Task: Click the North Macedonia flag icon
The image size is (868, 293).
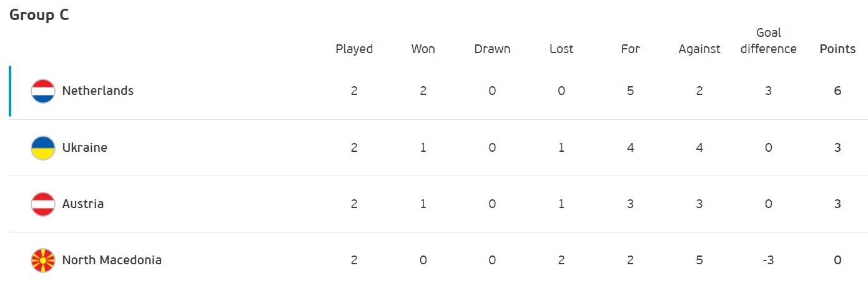Action: click(x=43, y=261)
